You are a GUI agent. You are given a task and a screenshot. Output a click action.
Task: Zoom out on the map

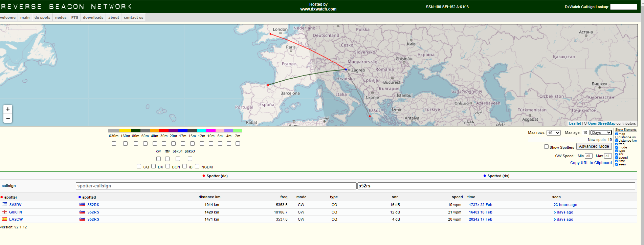click(x=8, y=118)
